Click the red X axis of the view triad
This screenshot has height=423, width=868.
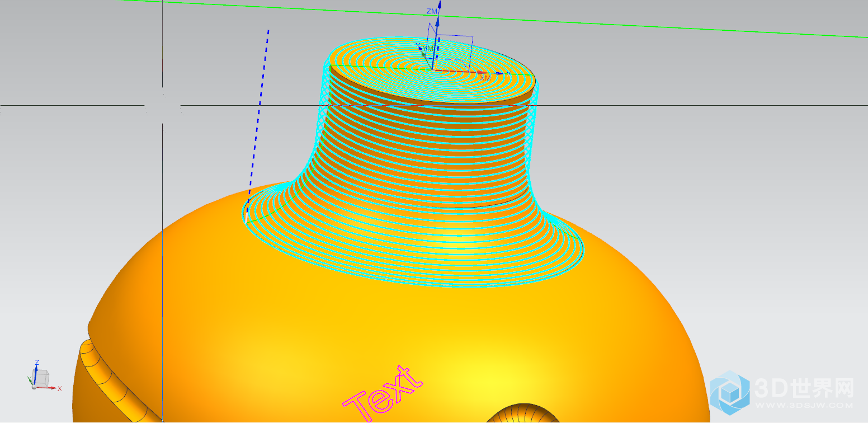coord(47,387)
